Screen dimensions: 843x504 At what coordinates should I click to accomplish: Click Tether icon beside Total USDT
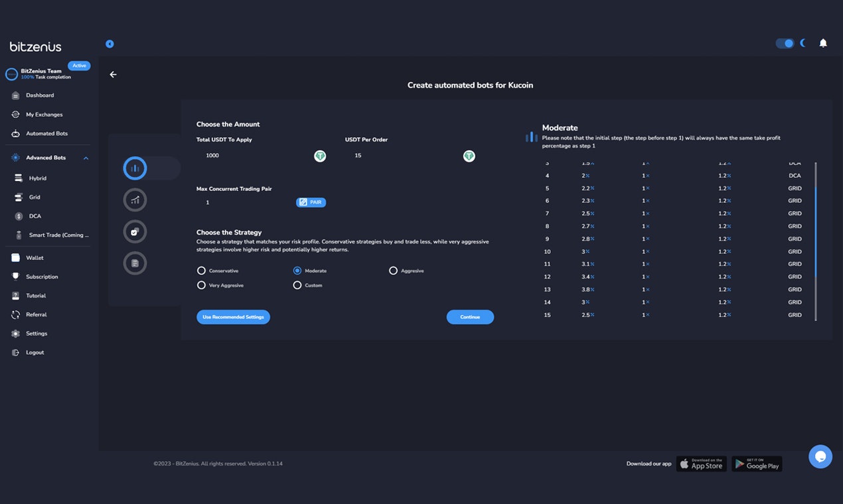click(x=320, y=157)
